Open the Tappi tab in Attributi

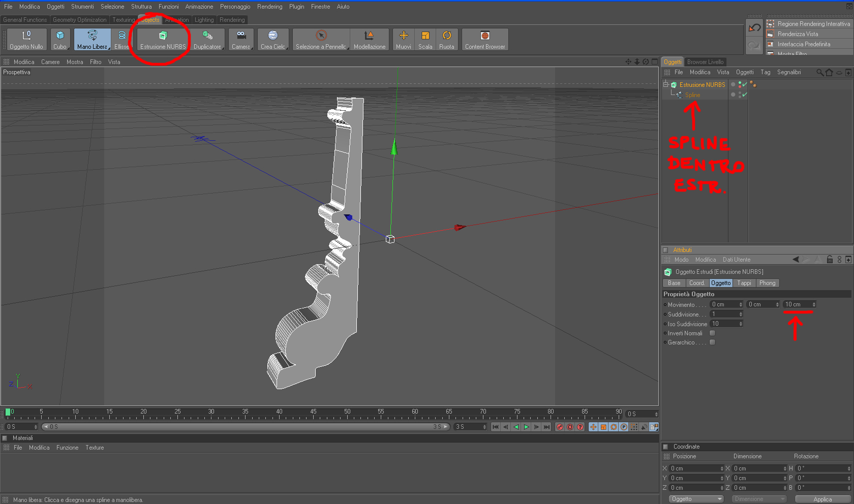pyautogui.click(x=744, y=283)
